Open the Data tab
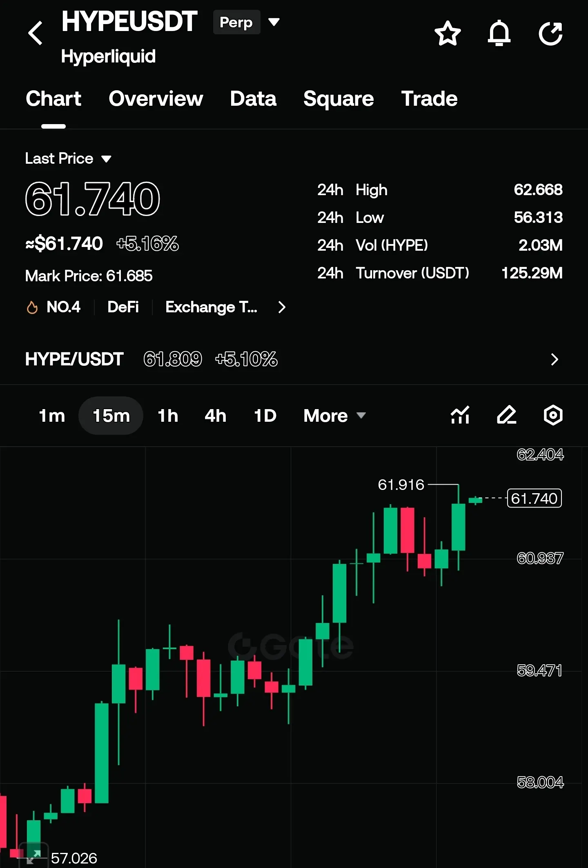Viewport: 588px width, 868px height. pos(253,99)
